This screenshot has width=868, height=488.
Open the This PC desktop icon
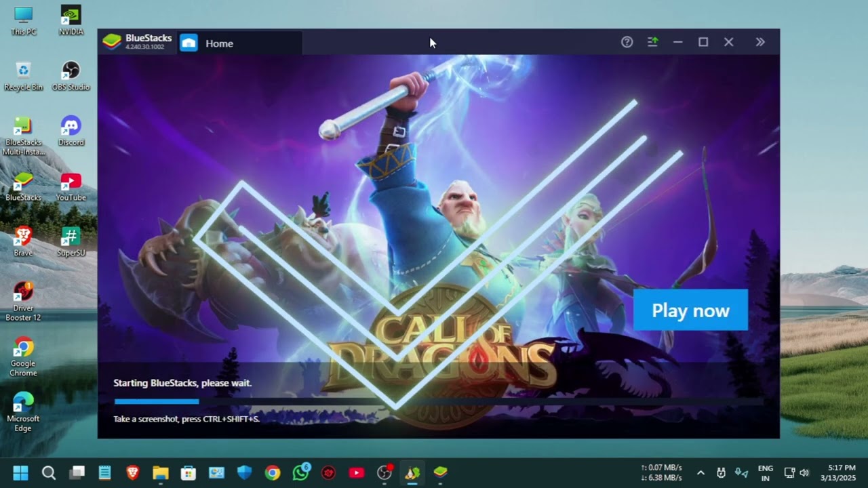click(23, 20)
